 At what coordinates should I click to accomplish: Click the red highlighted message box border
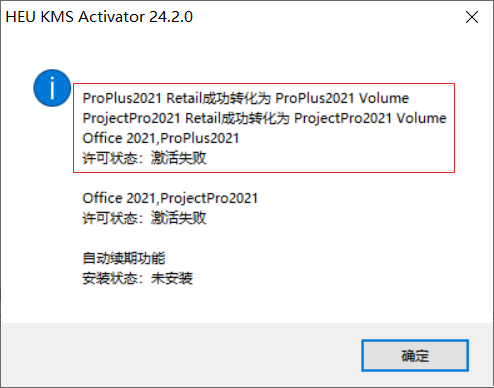[264, 84]
